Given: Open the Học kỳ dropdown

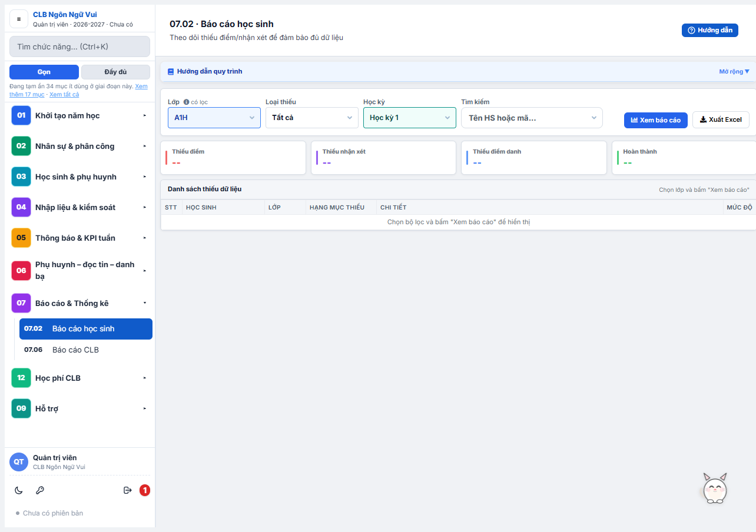Looking at the screenshot, I should pyautogui.click(x=410, y=118).
